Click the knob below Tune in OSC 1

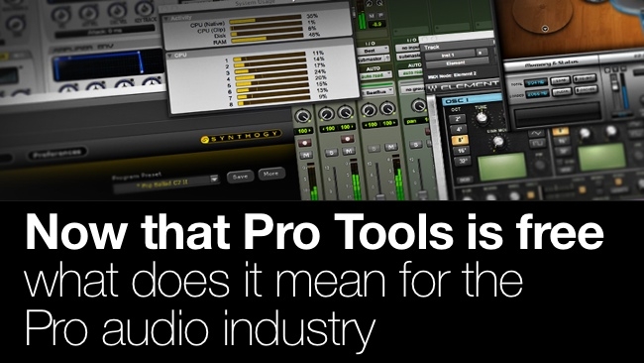coord(498,142)
